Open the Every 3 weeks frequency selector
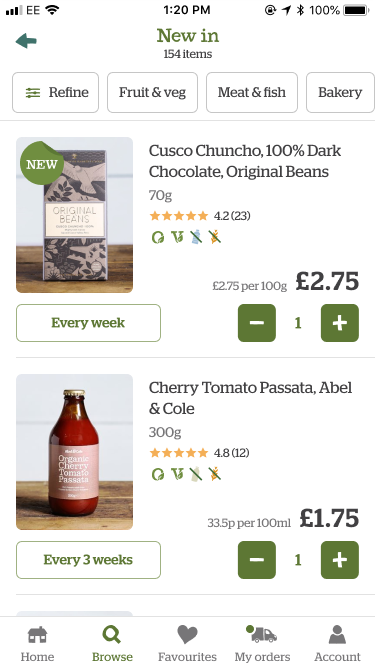 [88, 560]
